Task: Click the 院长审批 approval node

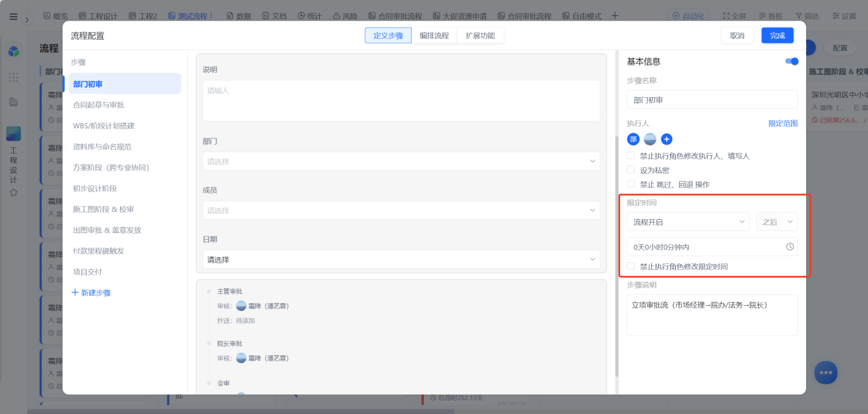Action: (x=230, y=343)
